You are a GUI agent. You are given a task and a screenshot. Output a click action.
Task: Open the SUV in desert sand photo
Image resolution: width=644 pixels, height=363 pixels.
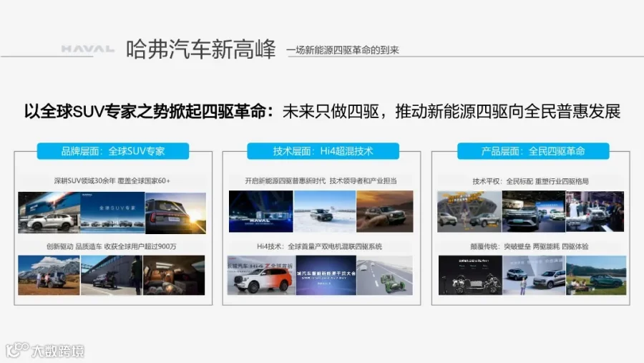click(x=385, y=211)
